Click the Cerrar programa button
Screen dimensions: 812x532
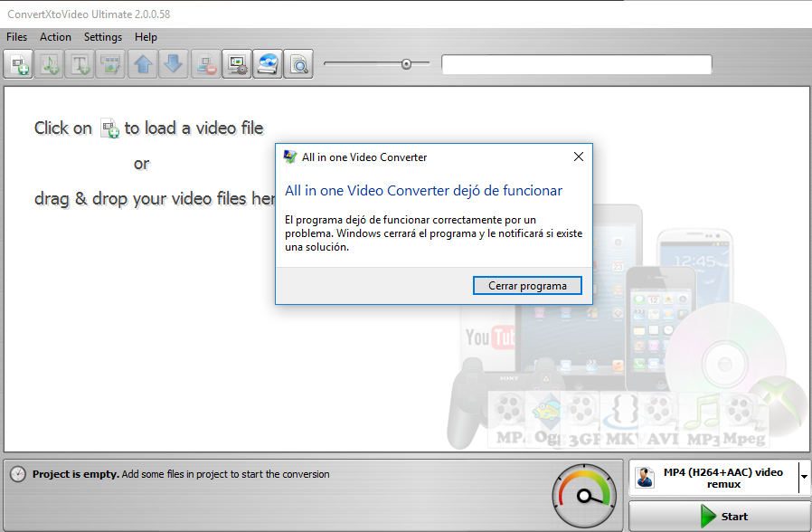[527, 285]
